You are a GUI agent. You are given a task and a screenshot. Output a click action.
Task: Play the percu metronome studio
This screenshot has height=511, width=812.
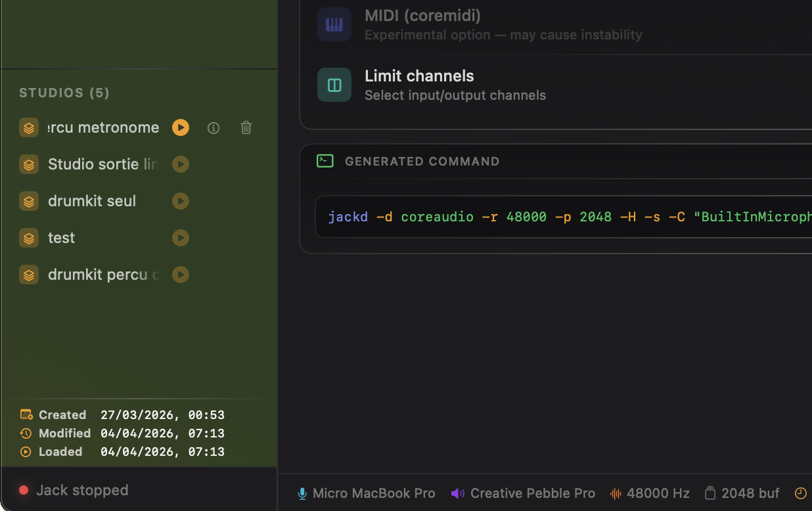181,127
